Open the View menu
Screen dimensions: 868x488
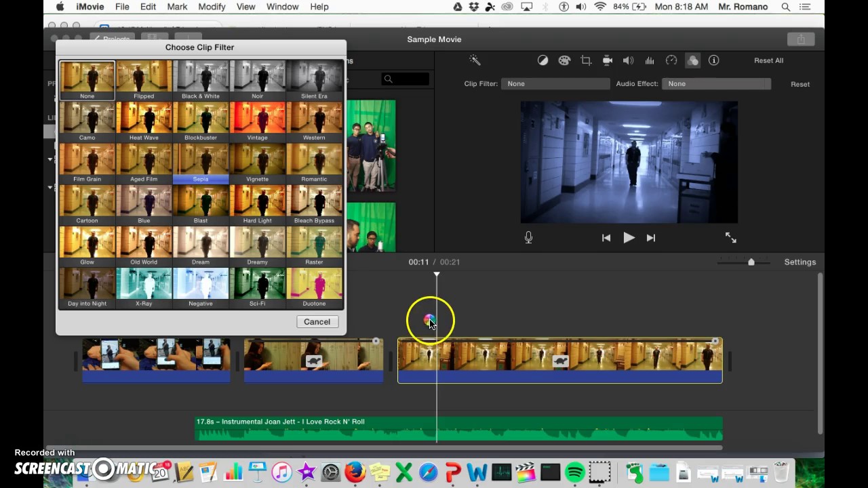point(245,7)
